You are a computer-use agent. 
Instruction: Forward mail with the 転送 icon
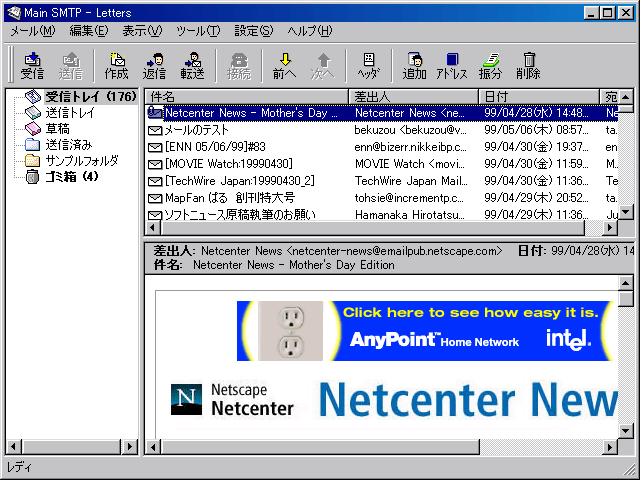tap(193, 66)
